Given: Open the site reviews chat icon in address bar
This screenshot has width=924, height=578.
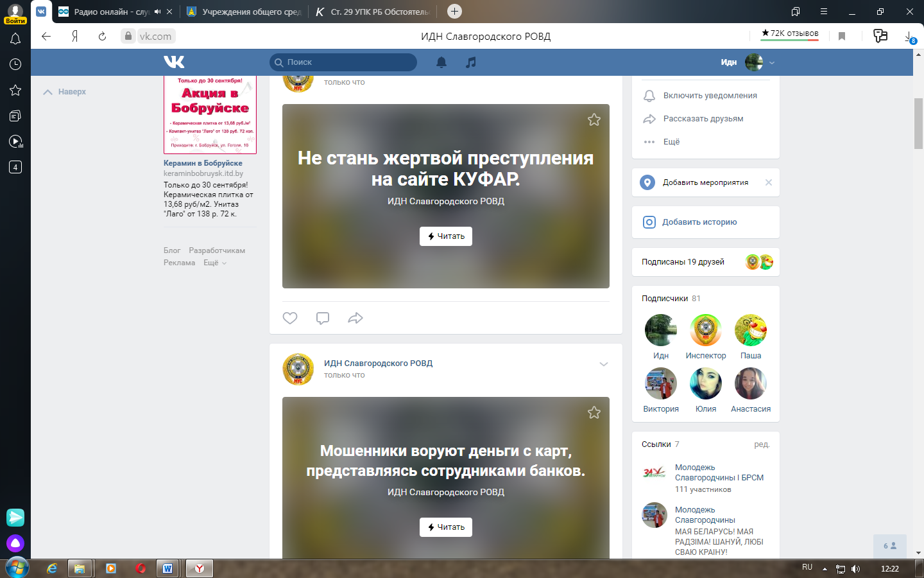Looking at the screenshot, I should [x=880, y=36].
